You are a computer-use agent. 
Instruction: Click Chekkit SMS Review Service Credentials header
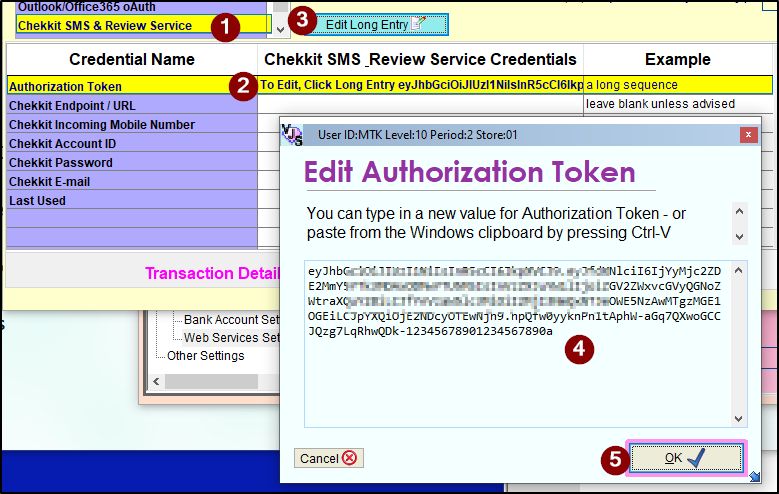point(420,59)
